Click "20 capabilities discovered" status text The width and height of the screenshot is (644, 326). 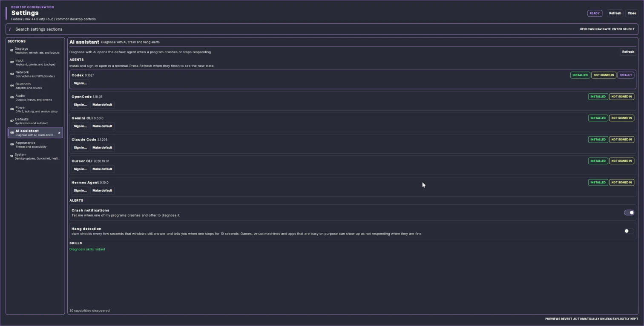pyautogui.click(x=89, y=311)
